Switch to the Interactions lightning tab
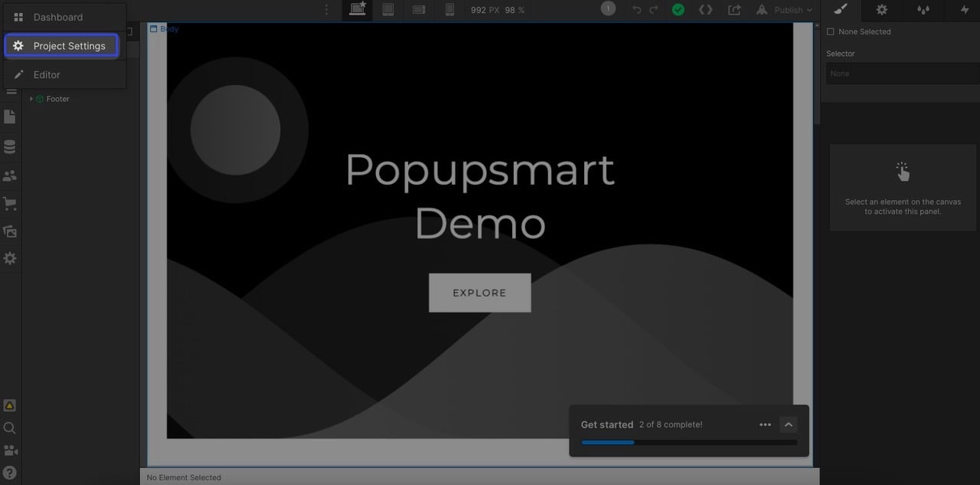This screenshot has width=980, height=485. click(964, 10)
